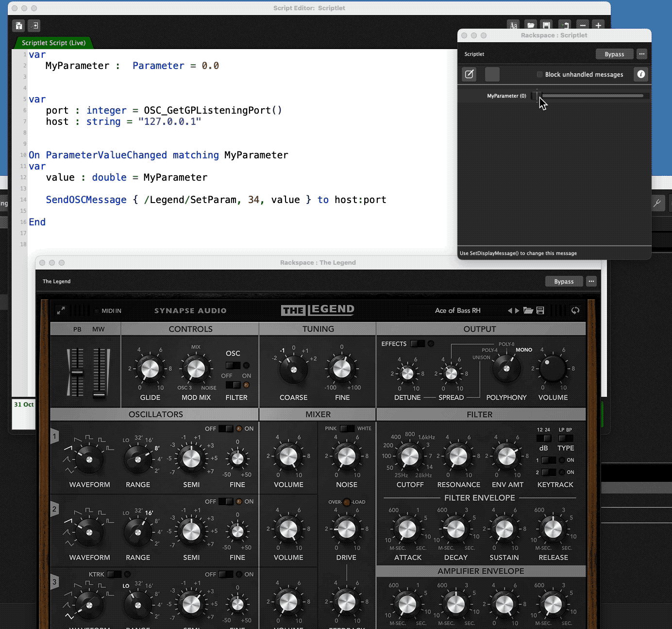
Task: Click oscillator 1 number tab
Action: coord(54,436)
